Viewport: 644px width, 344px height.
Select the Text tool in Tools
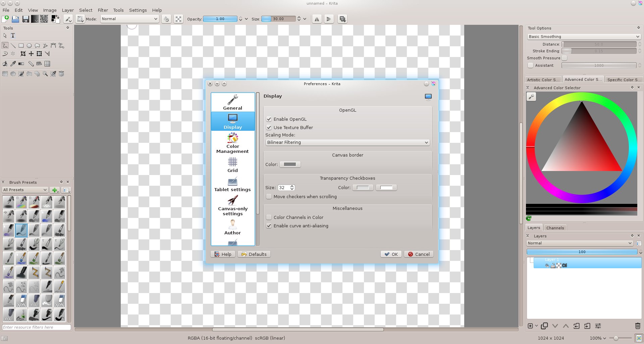pyautogui.click(x=13, y=36)
